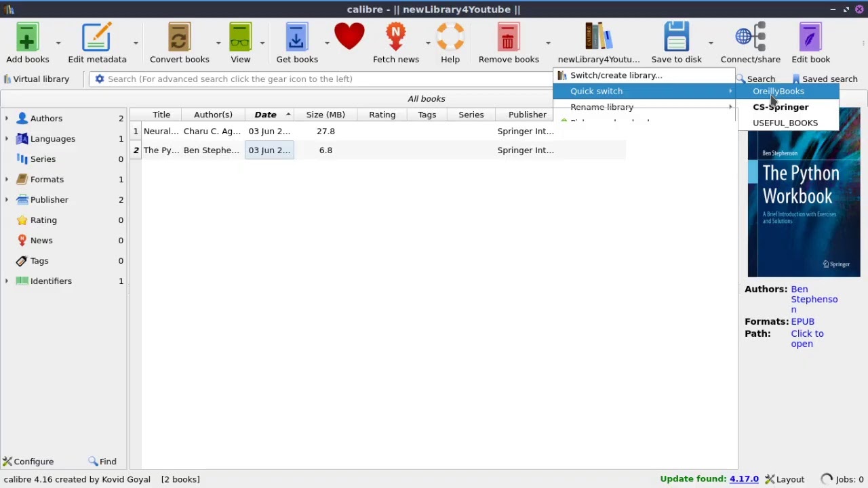This screenshot has height=488, width=868.
Task: Click the Edit book icon
Action: click(x=810, y=37)
